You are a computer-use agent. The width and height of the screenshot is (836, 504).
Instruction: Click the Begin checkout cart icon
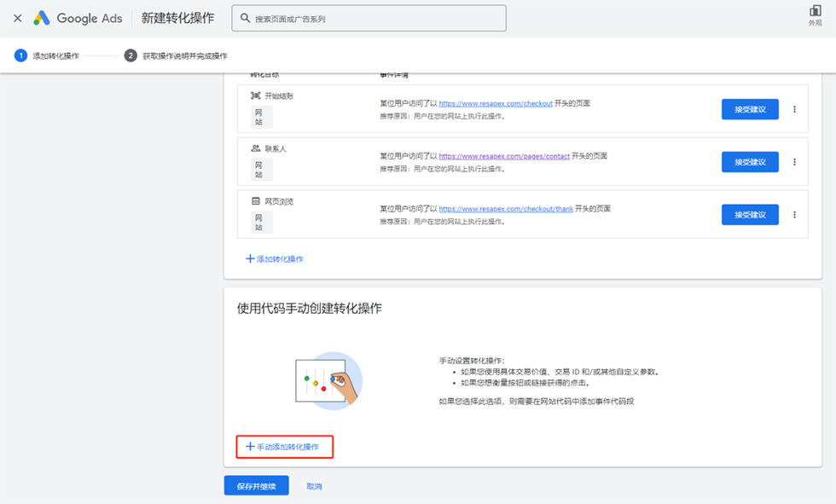coord(255,96)
